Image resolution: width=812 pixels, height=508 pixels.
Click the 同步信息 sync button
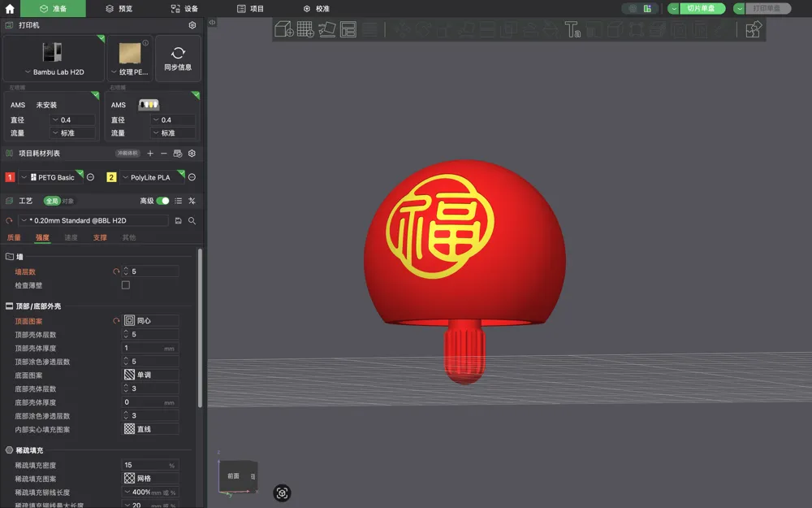pos(178,58)
